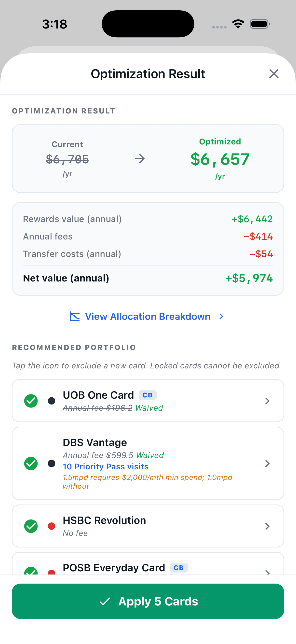296x644 pixels.
Task: Open View Allocation Breakdown
Action: click(x=148, y=316)
